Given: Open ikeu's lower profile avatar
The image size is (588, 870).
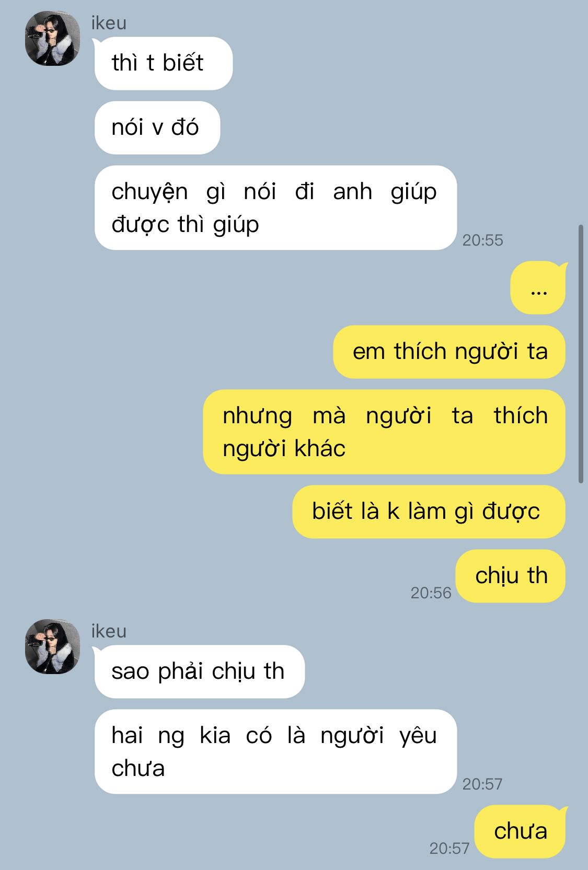Looking at the screenshot, I should [52, 646].
